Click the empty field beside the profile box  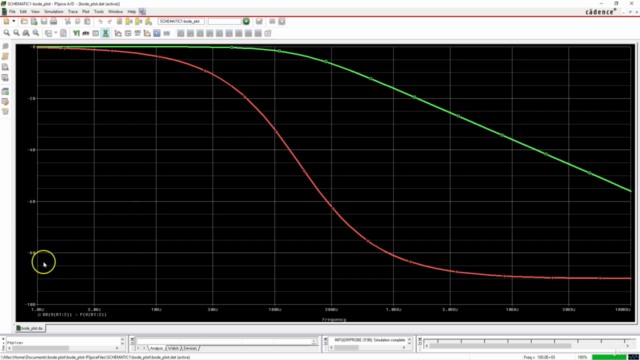click(x=224, y=21)
